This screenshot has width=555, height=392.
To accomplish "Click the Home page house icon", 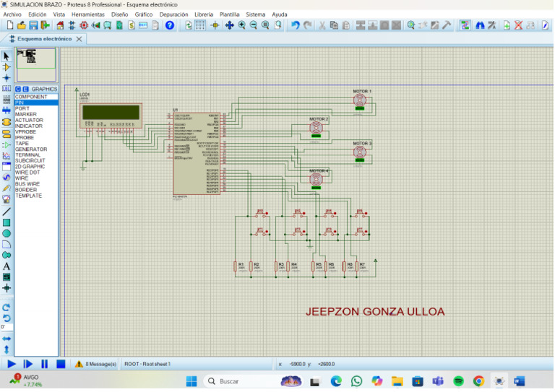I will (60, 25).
